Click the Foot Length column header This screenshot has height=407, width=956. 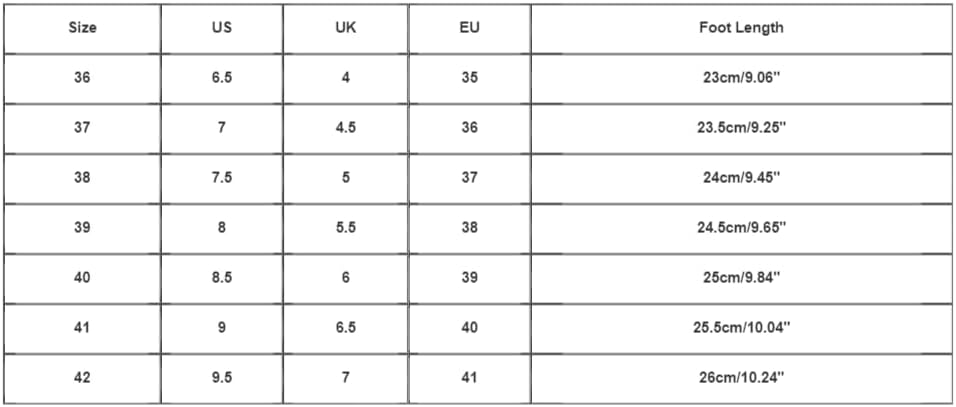click(741, 28)
